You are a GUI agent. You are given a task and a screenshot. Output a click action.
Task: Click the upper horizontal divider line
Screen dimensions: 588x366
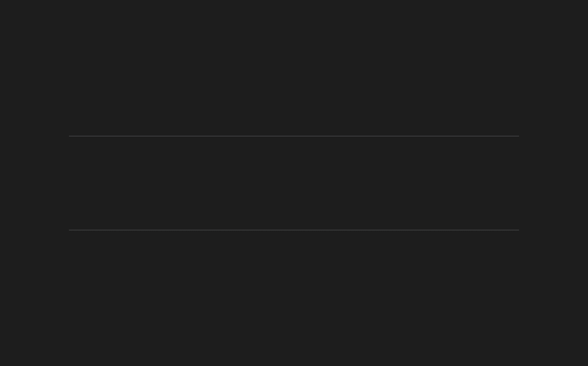294,136
